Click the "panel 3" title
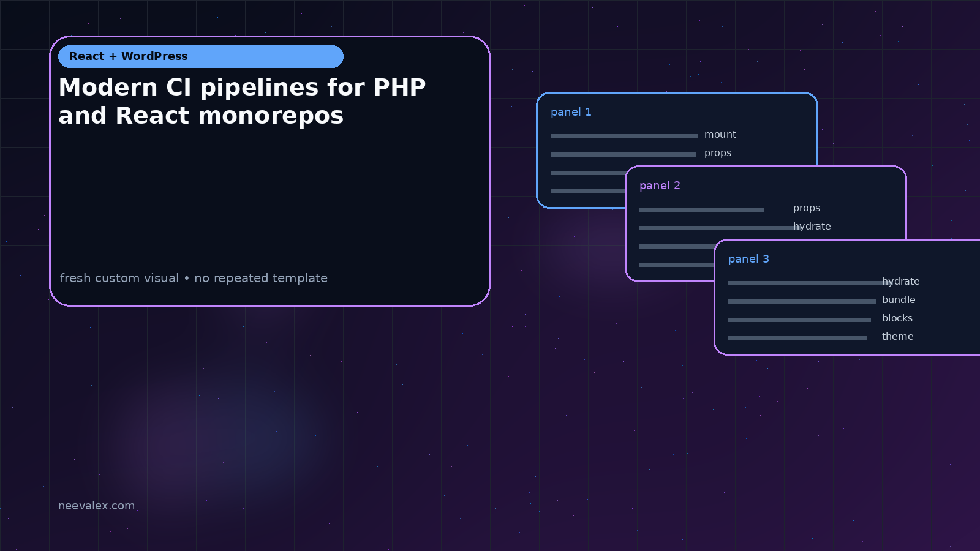The width and height of the screenshot is (980, 551). pos(748,259)
